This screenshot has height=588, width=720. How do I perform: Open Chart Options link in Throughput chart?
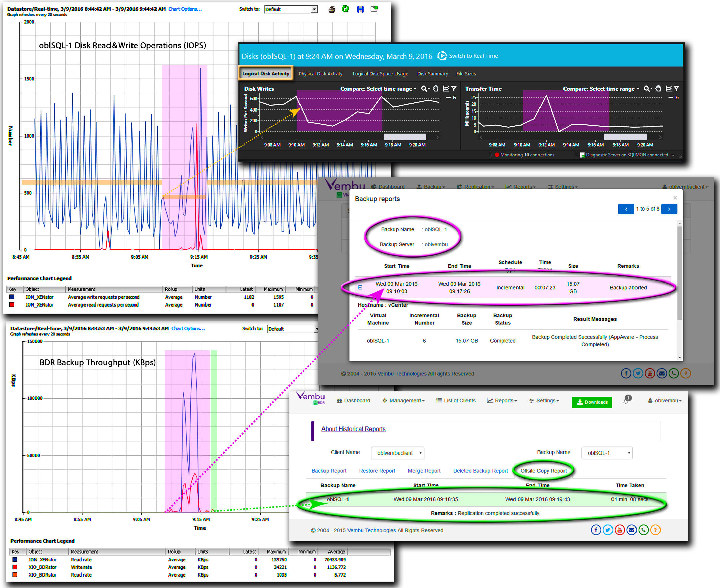(x=188, y=328)
